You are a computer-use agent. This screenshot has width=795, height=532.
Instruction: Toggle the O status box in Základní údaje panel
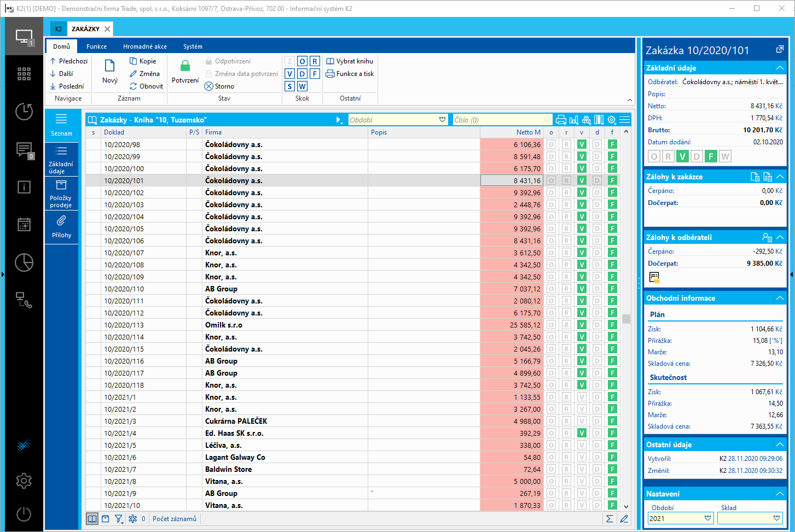pos(654,156)
